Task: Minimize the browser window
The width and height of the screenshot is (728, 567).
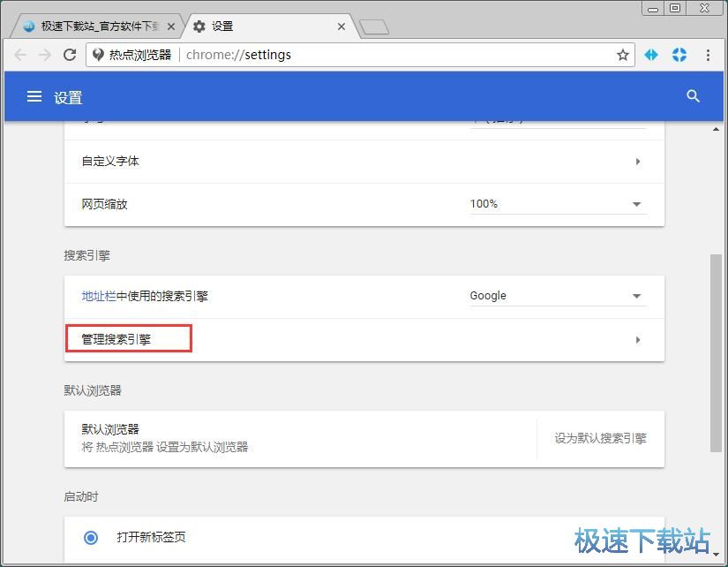Action: click(x=653, y=8)
